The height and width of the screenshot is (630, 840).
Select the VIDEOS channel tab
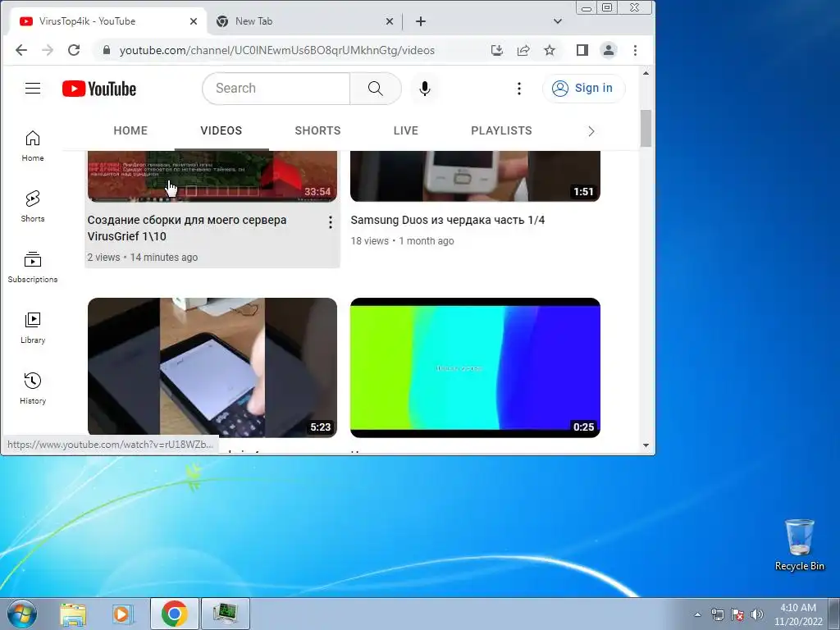click(x=221, y=130)
